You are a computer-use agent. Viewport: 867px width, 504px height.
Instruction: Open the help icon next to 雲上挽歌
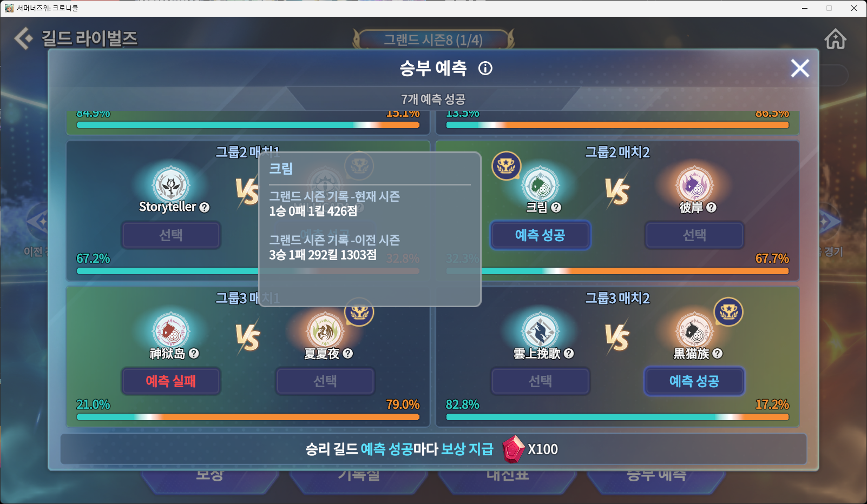coord(569,354)
